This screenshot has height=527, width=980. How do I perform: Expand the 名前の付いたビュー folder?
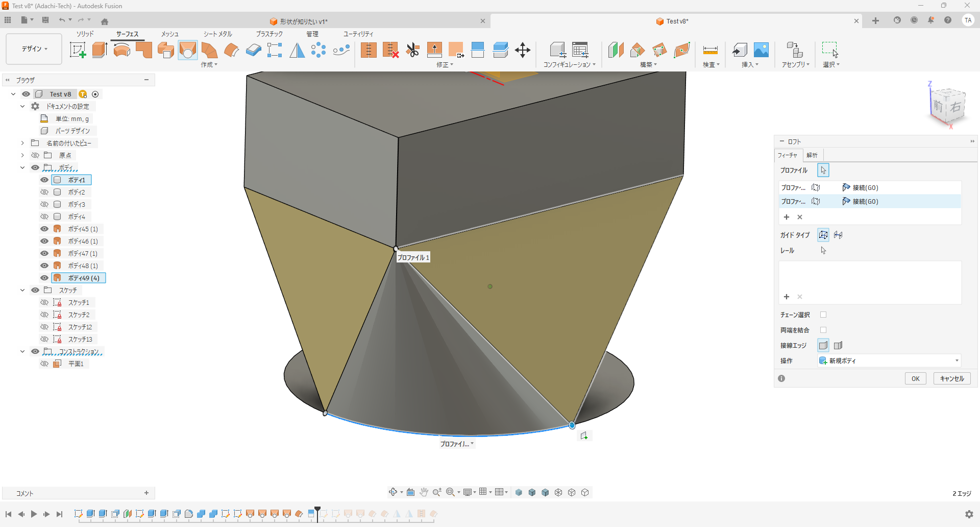pos(22,143)
